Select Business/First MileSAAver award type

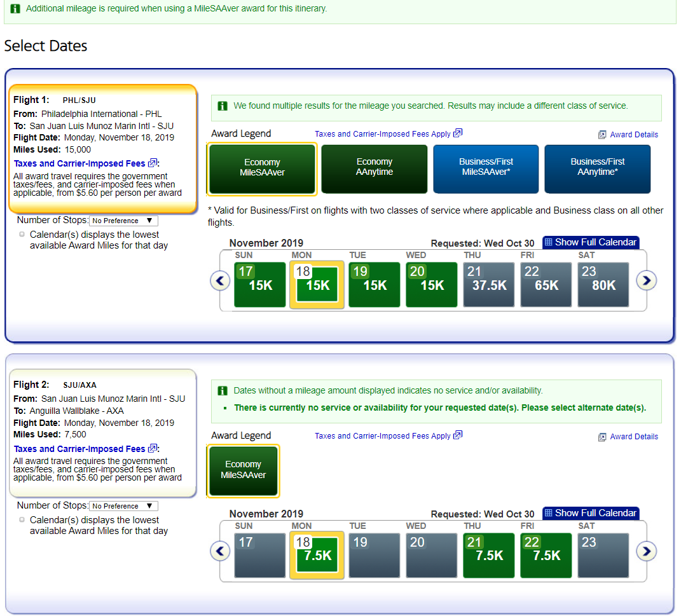click(486, 169)
